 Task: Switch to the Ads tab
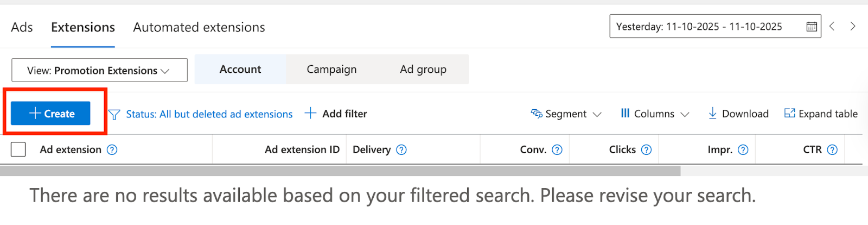click(x=22, y=27)
